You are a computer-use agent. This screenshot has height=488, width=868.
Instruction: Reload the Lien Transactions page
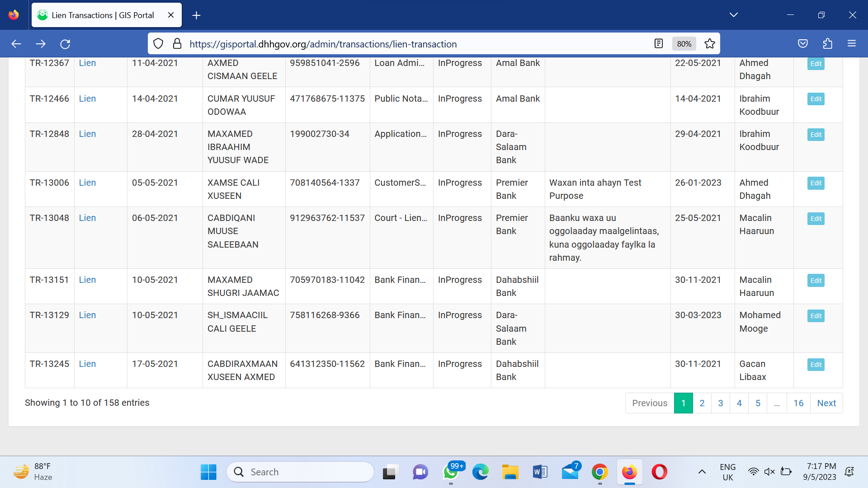pos(65,44)
